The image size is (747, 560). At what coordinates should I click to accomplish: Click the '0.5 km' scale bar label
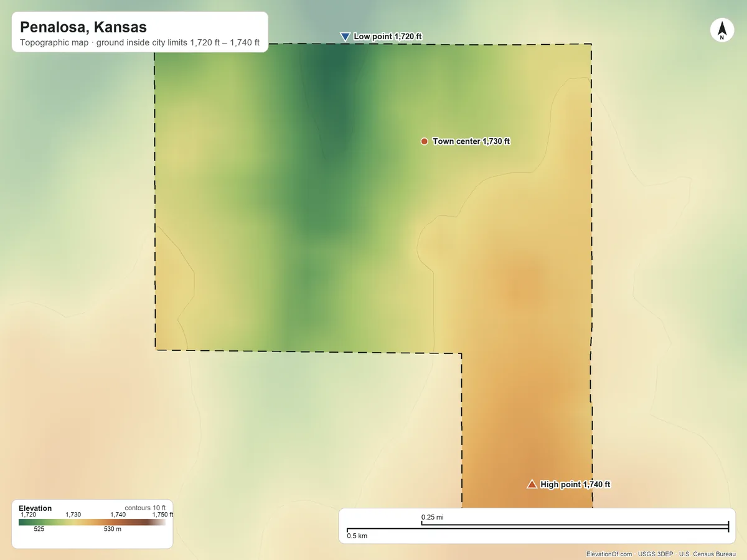[x=357, y=536]
